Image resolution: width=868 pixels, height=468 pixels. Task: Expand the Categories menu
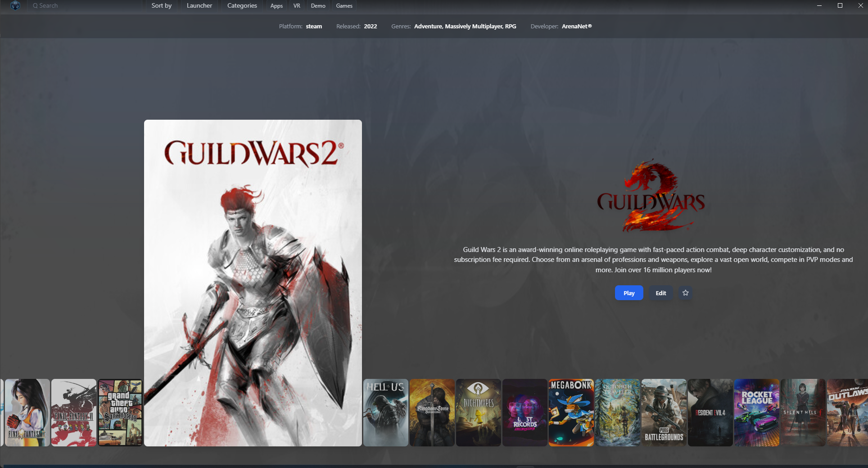point(242,6)
